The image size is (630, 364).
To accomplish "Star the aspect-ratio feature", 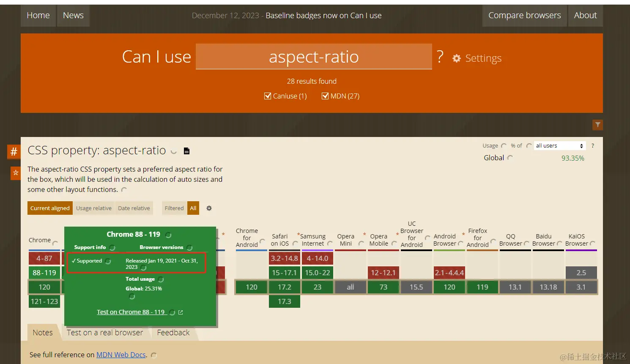I will pos(16,172).
